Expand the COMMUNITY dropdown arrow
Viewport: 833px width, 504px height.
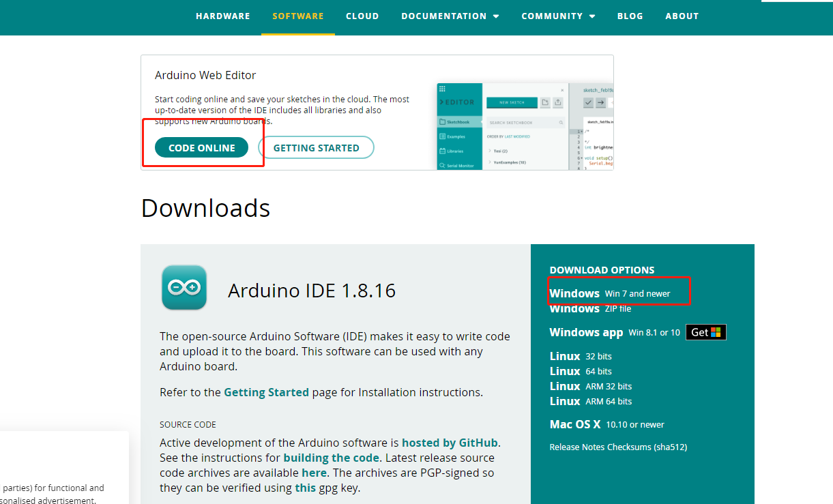[x=592, y=16]
